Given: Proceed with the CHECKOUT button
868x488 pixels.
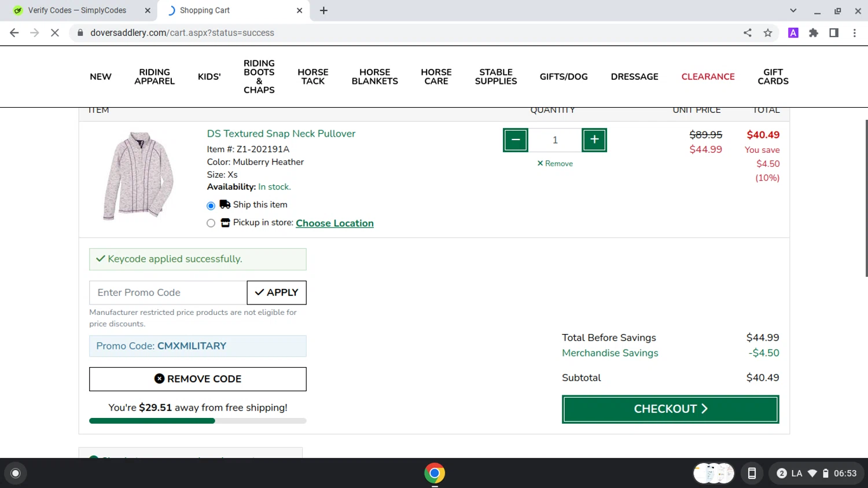Looking at the screenshot, I should pos(670,409).
